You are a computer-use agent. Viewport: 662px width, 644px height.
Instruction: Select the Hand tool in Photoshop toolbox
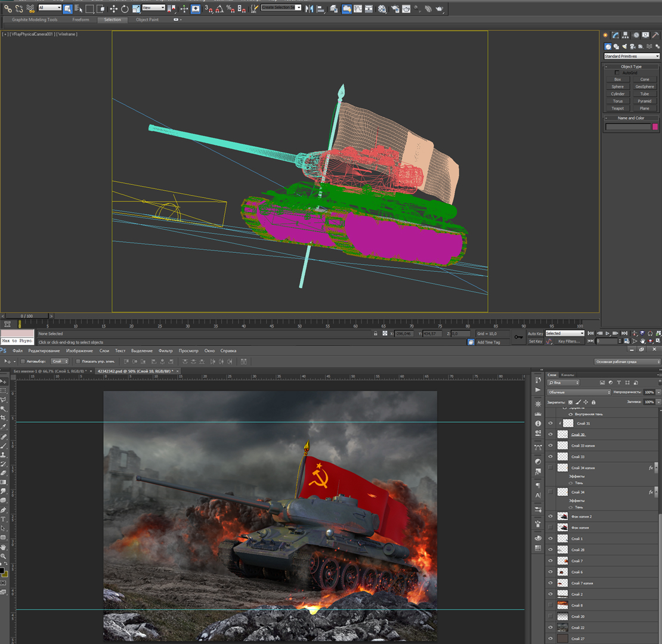click(x=4, y=547)
